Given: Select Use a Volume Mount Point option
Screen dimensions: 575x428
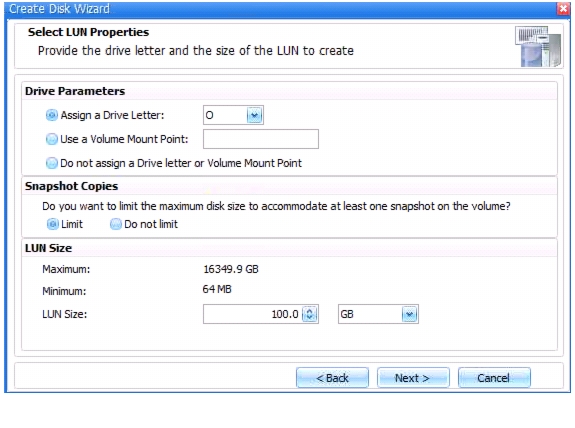Looking at the screenshot, I should tap(52, 139).
